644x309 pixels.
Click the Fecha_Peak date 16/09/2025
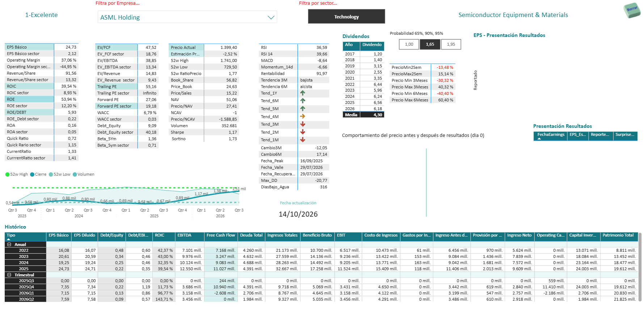pos(311,161)
